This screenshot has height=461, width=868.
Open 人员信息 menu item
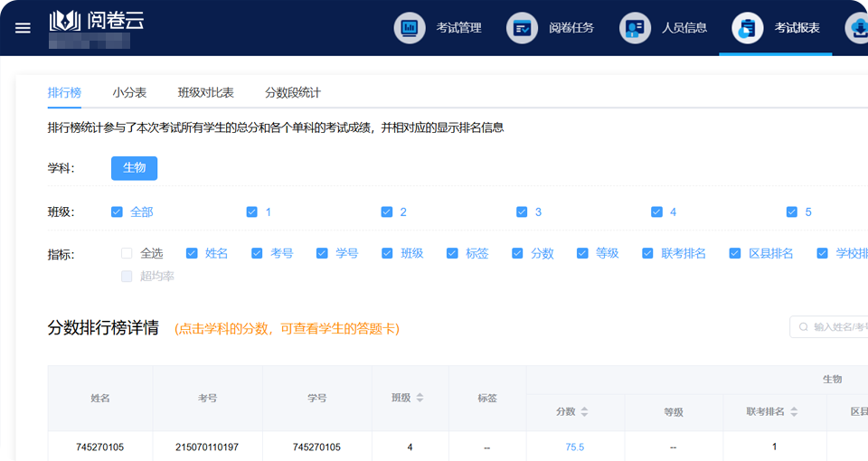(684, 28)
